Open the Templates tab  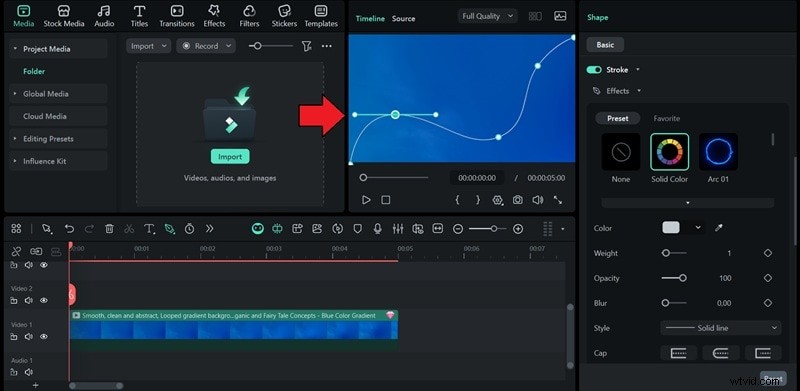pyautogui.click(x=321, y=16)
